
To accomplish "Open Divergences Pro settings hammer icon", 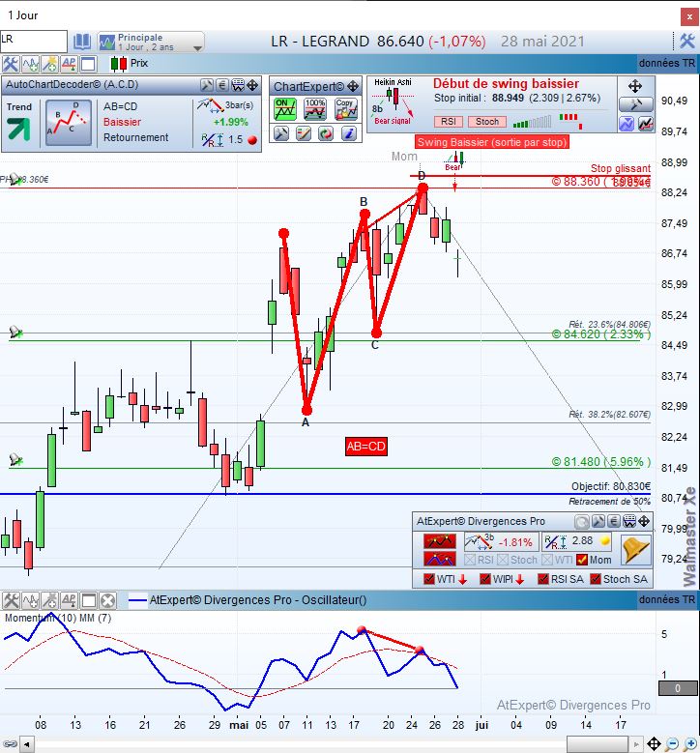I will click(x=598, y=522).
